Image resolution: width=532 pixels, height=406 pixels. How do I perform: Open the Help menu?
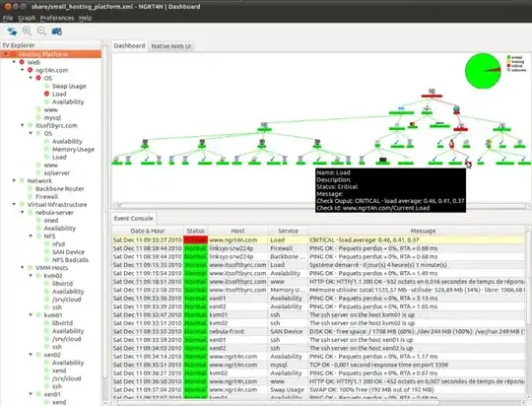coord(85,18)
